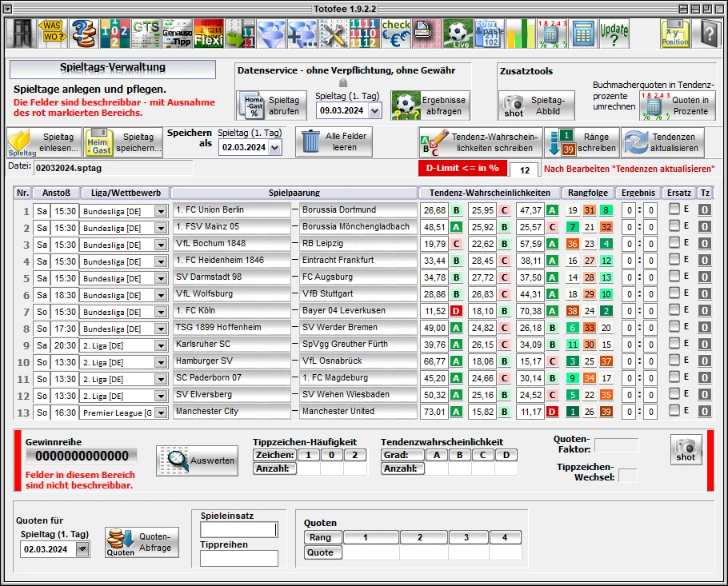Open the double funnel filter icon
Viewport: 728px width, 586px height.
(270, 34)
